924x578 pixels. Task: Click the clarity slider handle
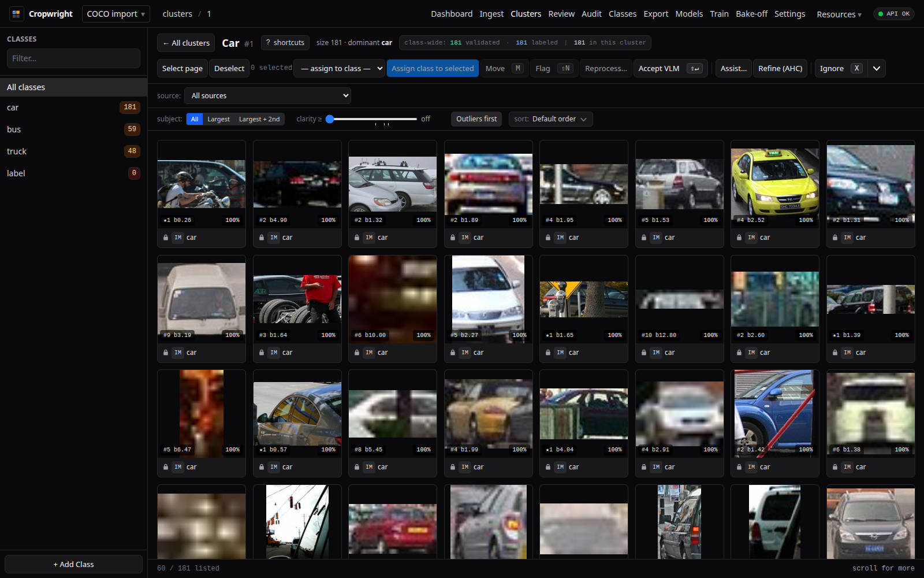[330, 119]
